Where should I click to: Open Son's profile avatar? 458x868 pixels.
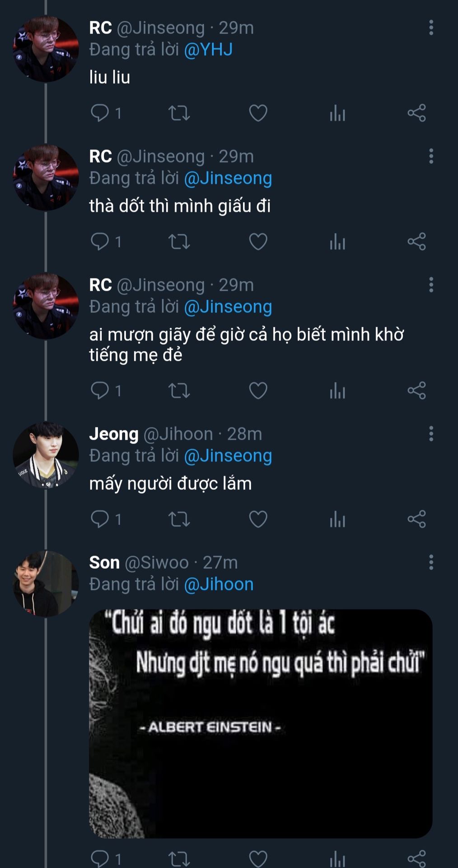[x=46, y=584]
